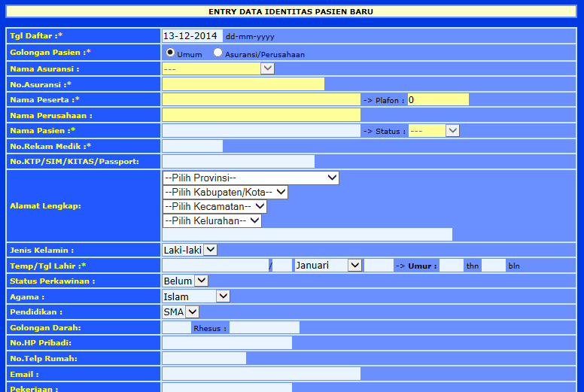Open the patient Status dropdown
The width and height of the screenshot is (584, 392).
434,131
